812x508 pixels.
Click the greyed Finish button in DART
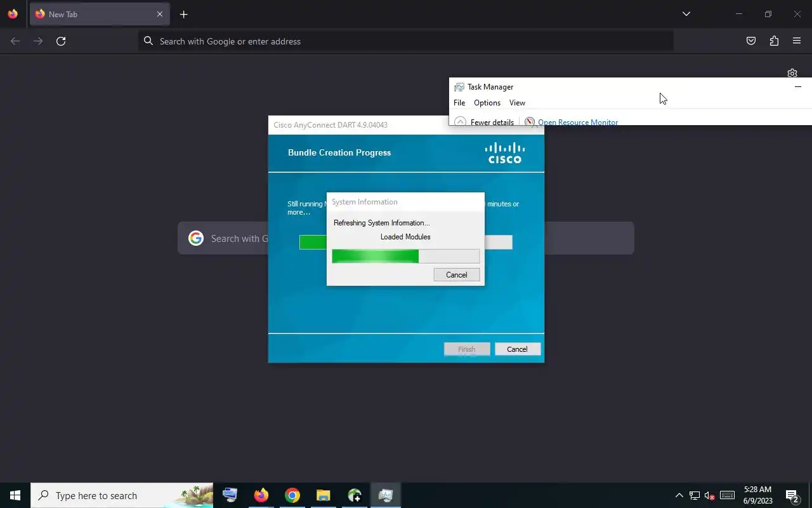tap(466, 349)
